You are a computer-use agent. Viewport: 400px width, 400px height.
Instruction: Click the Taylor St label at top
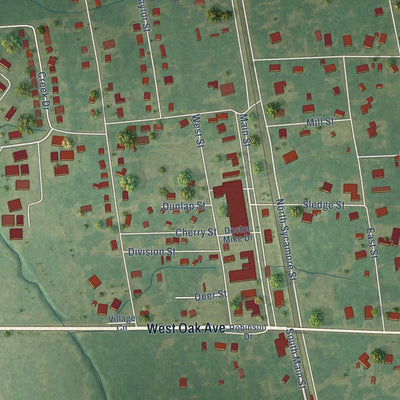click(144, 16)
